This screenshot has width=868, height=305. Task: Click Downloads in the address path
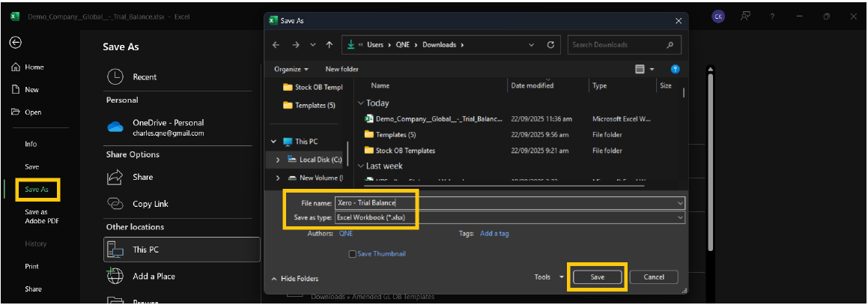439,45
